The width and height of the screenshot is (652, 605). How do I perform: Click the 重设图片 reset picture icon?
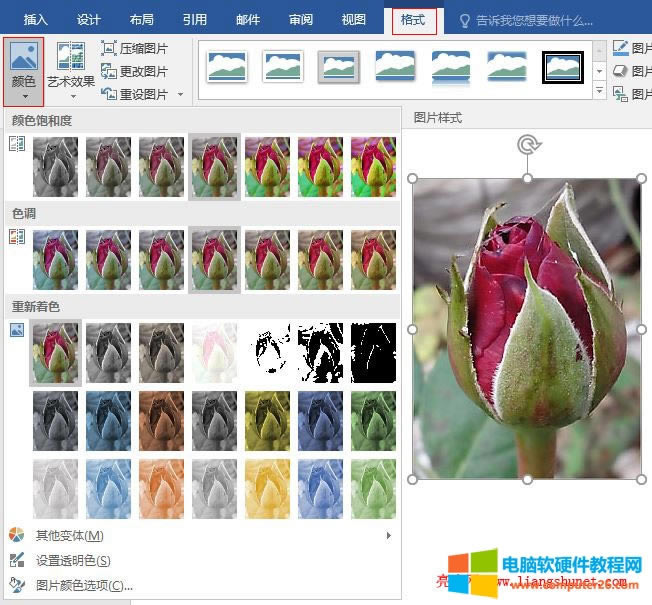pyautogui.click(x=109, y=94)
